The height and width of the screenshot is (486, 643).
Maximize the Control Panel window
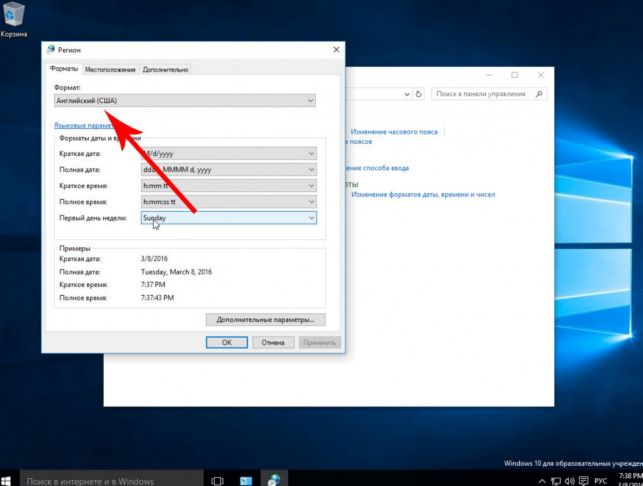515,75
